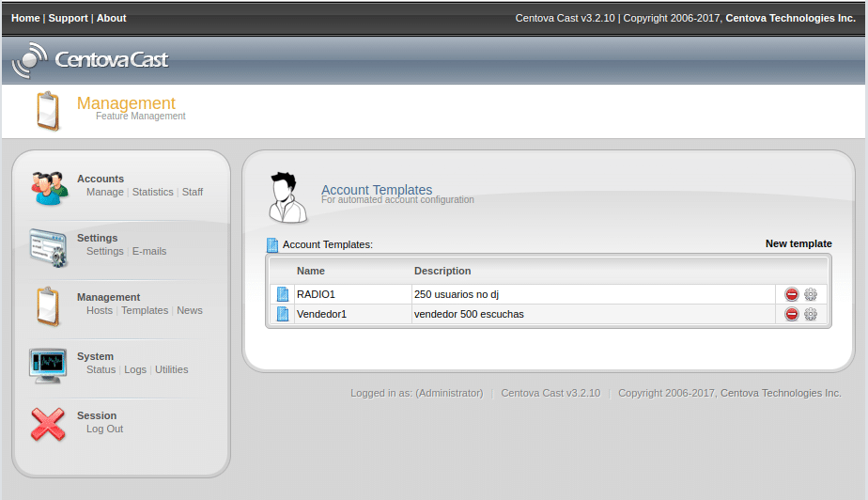Click the Management clipboard icon in header
This screenshot has height=500, width=868.
tap(48, 111)
